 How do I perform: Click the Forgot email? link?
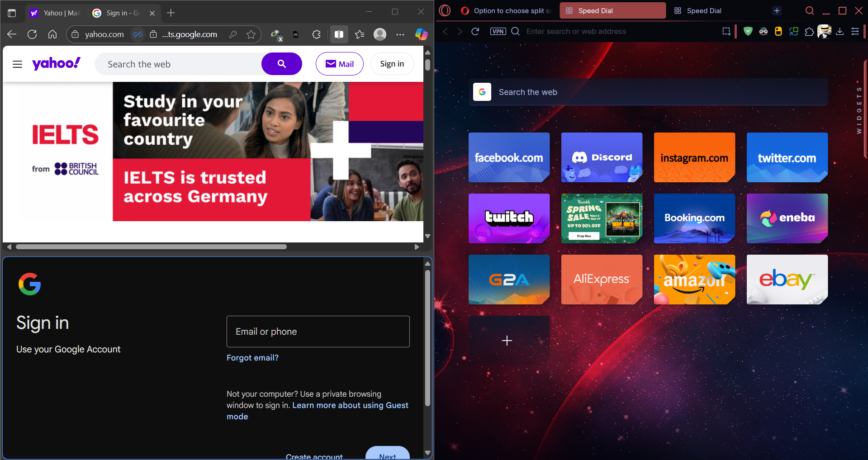(252, 358)
